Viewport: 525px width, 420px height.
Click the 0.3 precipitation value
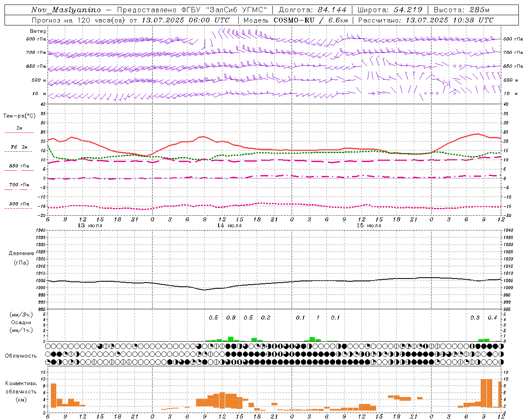pos(475,317)
